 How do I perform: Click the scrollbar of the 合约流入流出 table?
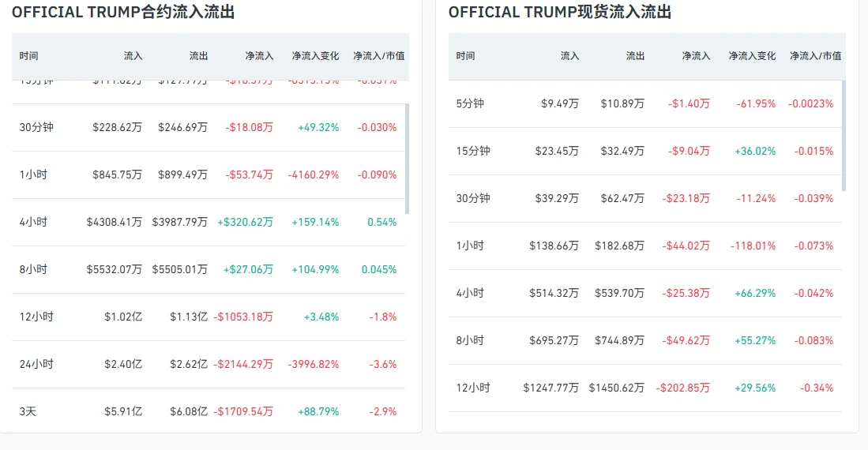407,159
